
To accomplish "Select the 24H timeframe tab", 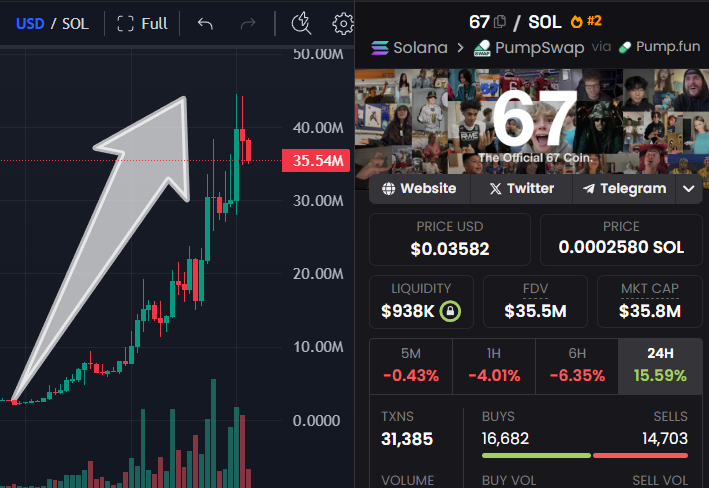I will (x=660, y=366).
